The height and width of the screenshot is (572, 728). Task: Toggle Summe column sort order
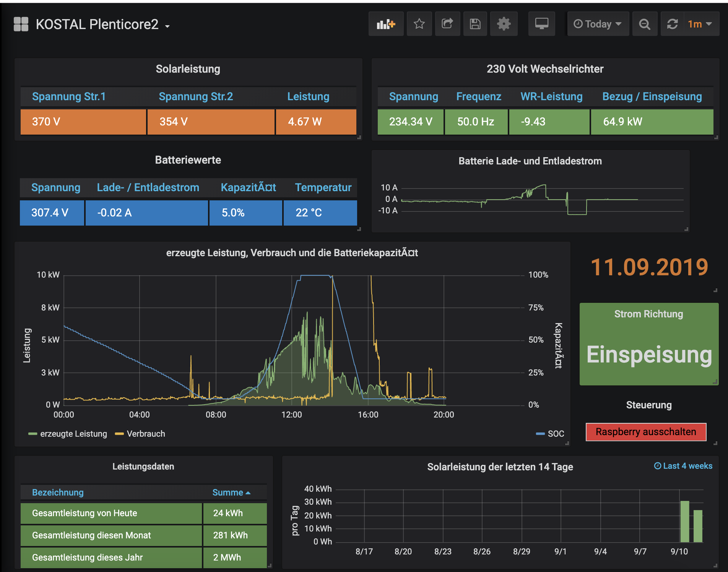[231, 492]
